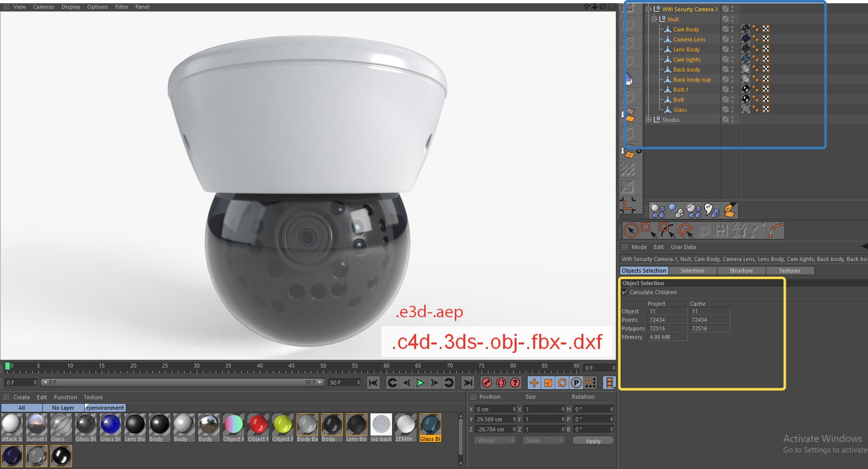Image resolution: width=868 pixels, height=469 pixels.
Task: Collapse the Null group node
Action: 654,19
